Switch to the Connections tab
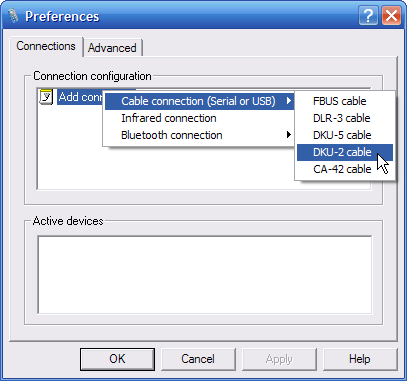The height and width of the screenshot is (381, 407). [x=46, y=46]
